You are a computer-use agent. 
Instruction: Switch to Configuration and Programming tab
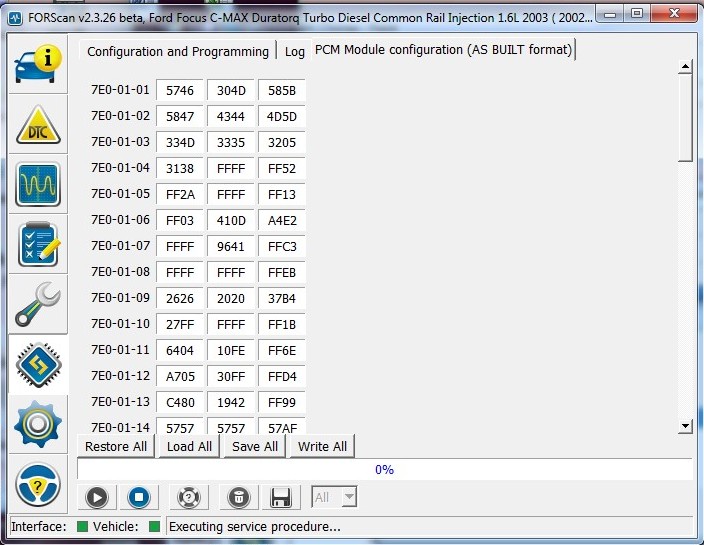pyautogui.click(x=178, y=51)
